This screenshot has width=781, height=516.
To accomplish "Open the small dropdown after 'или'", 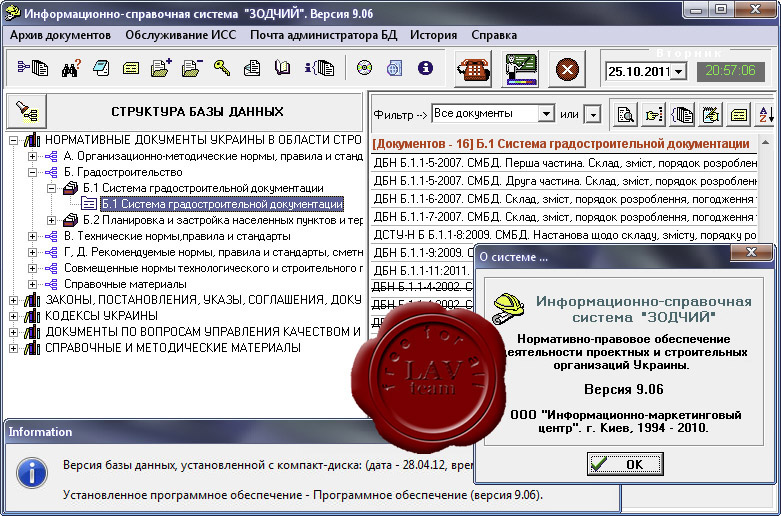I will pyautogui.click(x=593, y=115).
